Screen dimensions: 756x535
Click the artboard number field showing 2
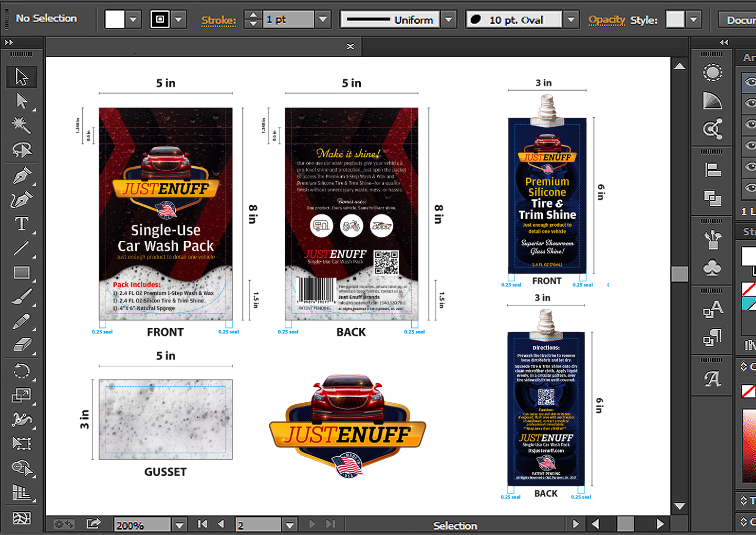pyautogui.click(x=258, y=525)
